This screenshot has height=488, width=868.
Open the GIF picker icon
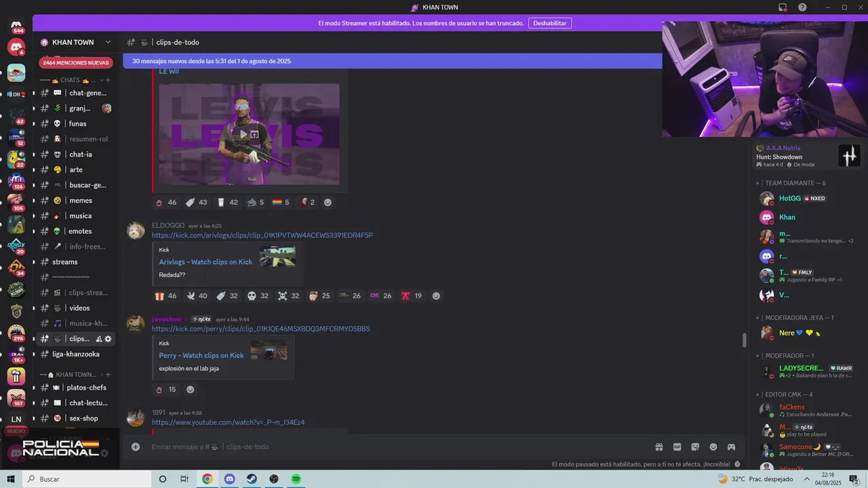(677, 447)
